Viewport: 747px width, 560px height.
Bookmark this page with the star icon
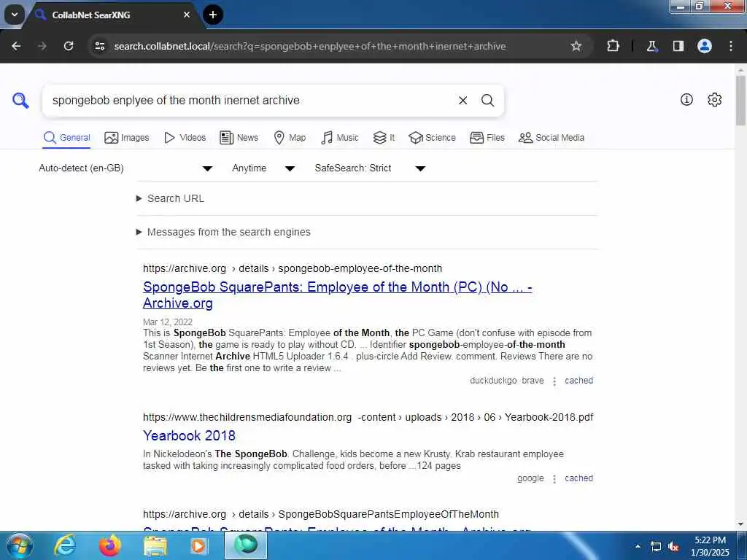(576, 46)
